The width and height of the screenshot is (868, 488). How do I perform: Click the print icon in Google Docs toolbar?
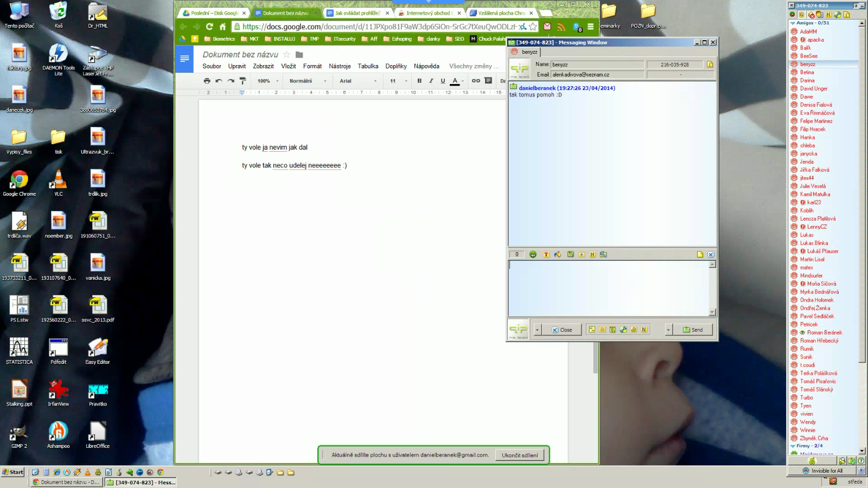click(207, 81)
